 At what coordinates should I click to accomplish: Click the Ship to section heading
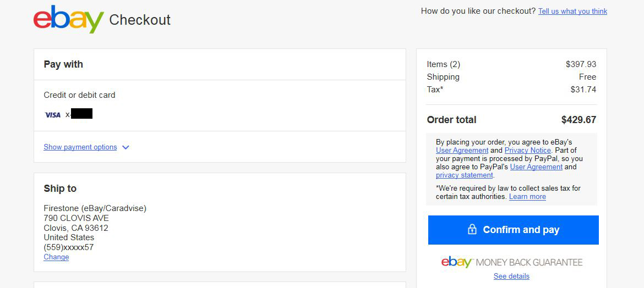point(60,189)
